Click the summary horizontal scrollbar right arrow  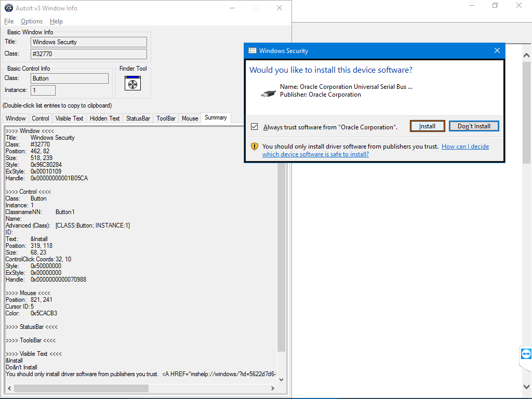(x=272, y=388)
